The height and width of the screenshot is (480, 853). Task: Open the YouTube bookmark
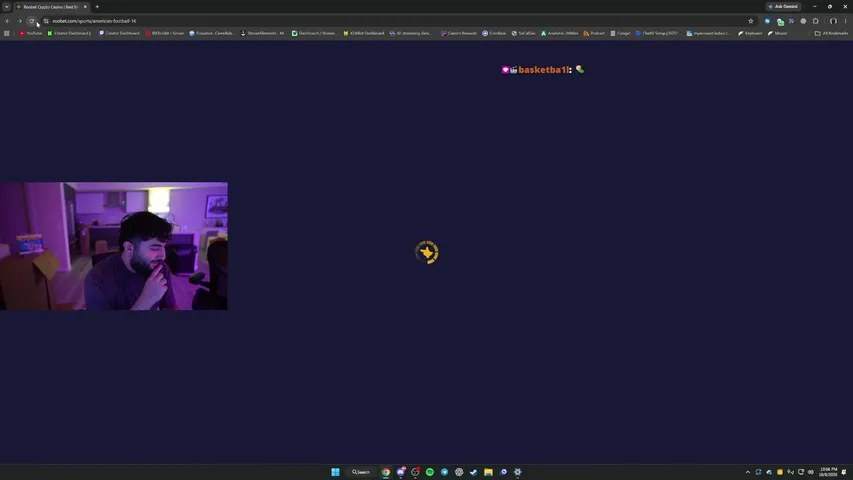[30, 33]
